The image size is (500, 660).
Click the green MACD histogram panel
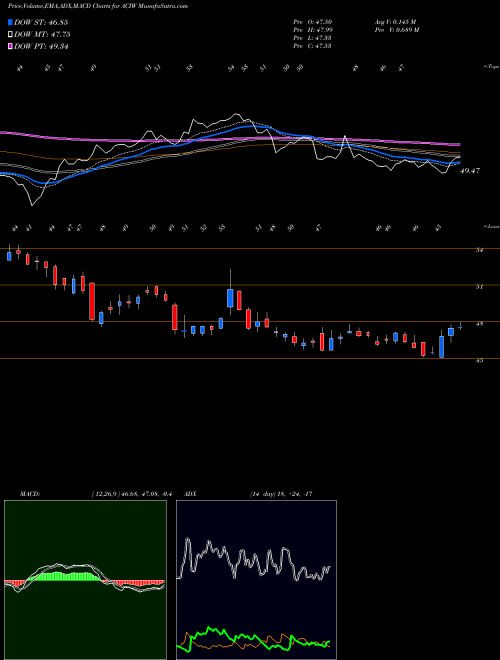[85, 580]
